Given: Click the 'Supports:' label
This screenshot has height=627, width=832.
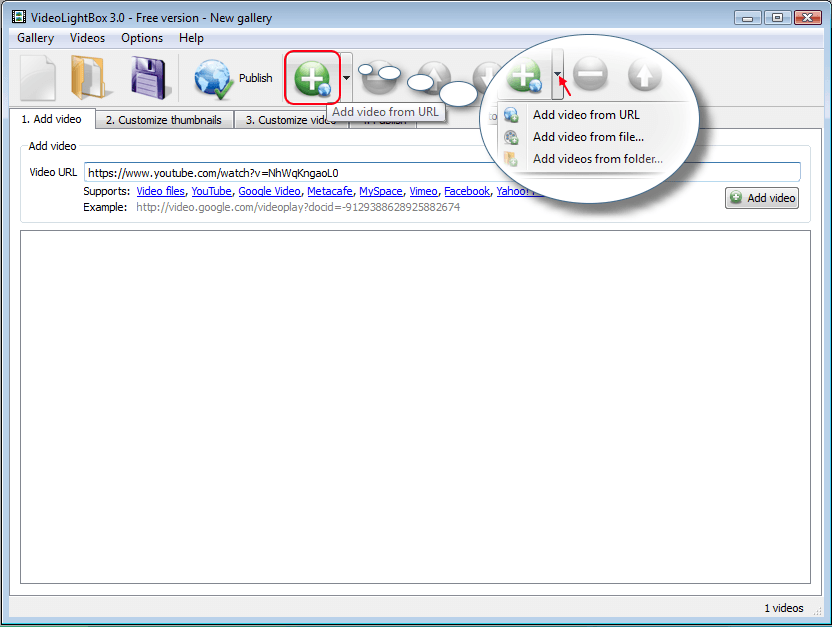Looking at the screenshot, I should pos(107,191).
